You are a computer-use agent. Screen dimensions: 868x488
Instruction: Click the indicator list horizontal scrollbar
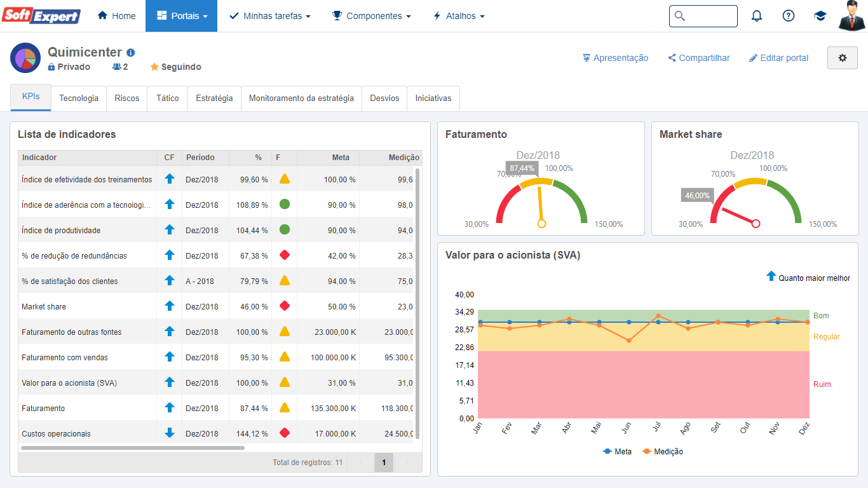coord(133,448)
